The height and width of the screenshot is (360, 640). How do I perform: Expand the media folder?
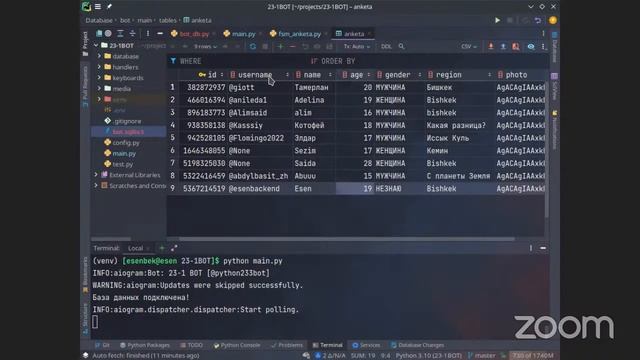(x=99, y=89)
